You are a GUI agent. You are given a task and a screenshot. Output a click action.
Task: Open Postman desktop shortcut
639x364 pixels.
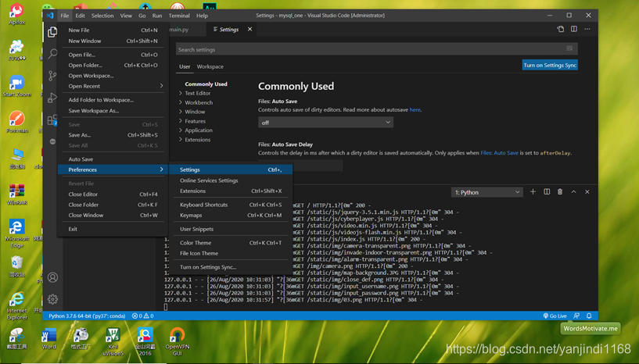click(x=16, y=121)
